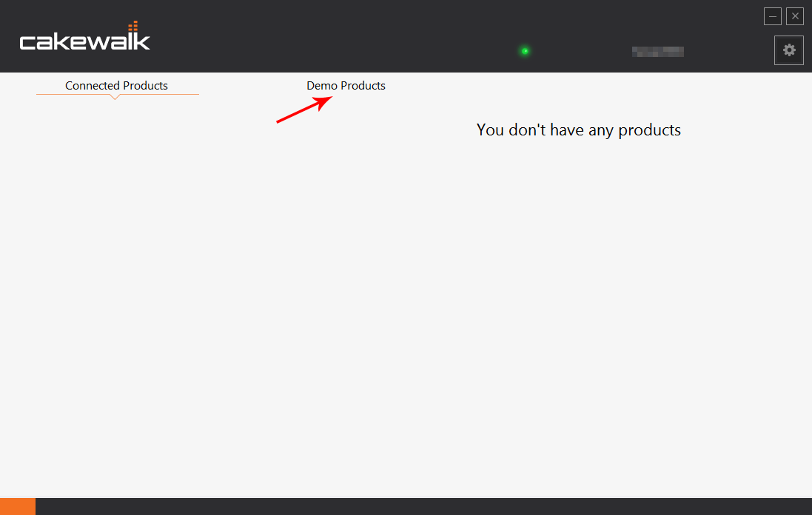Click the orange equalizer bars in the logo
812x515 pixels.
click(132, 27)
